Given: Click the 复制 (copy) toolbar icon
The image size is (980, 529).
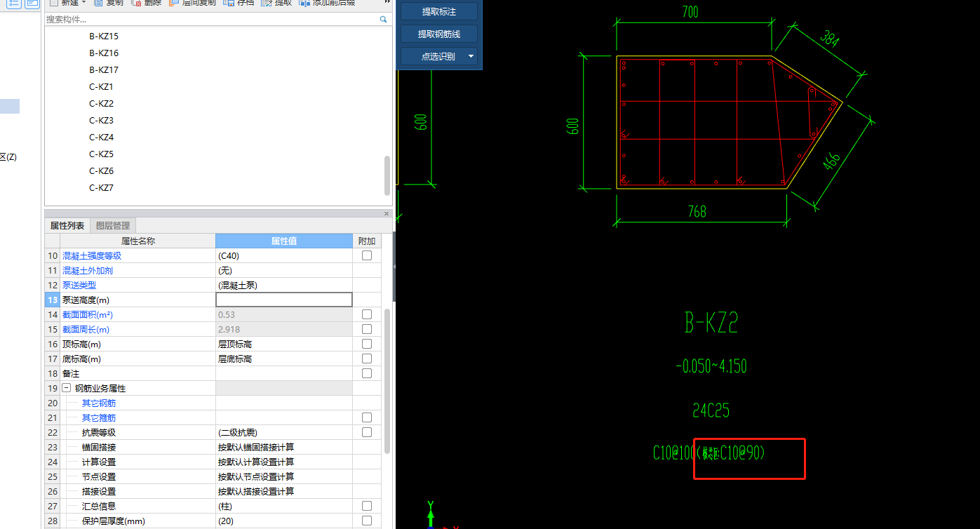Looking at the screenshot, I should pos(100,4).
